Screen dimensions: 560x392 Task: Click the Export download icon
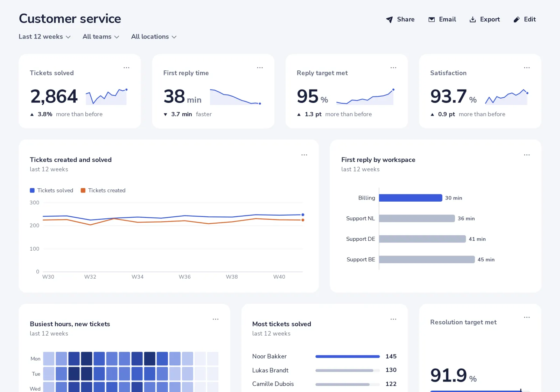pyautogui.click(x=472, y=20)
